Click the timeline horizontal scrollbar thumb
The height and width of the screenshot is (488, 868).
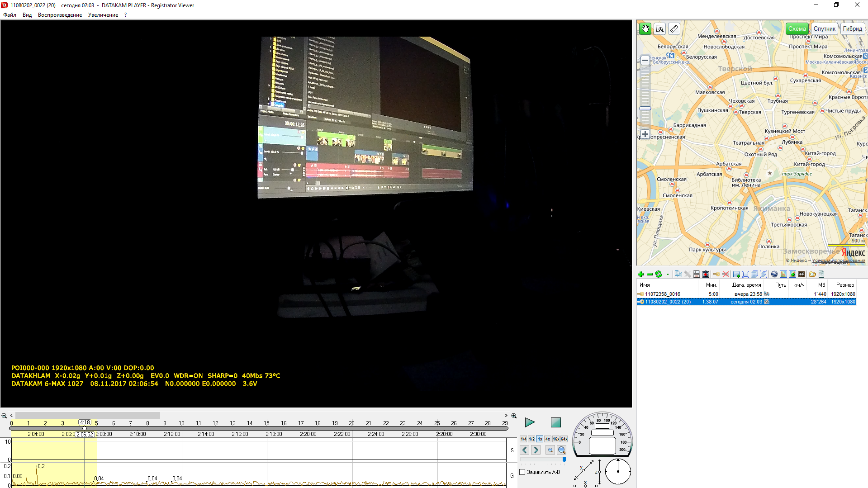pyautogui.click(x=88, y=416)
